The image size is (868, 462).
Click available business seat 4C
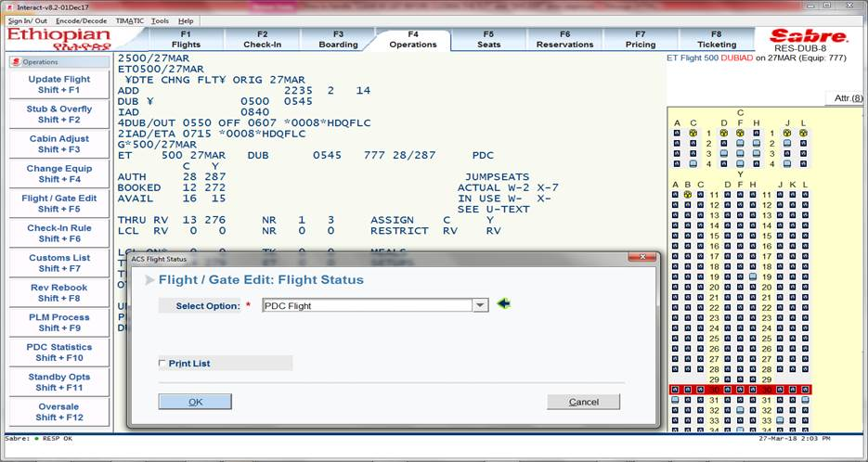click(693, 164)
